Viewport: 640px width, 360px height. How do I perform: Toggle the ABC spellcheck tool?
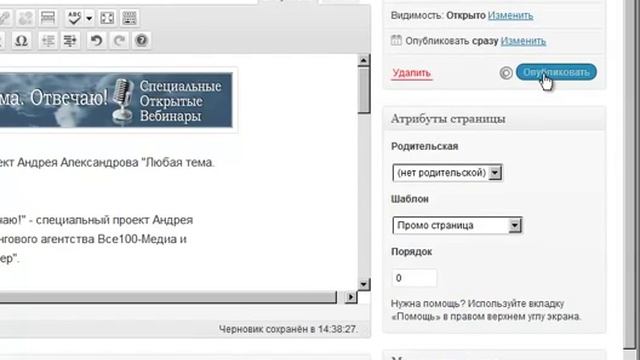[x=74, y=18]
